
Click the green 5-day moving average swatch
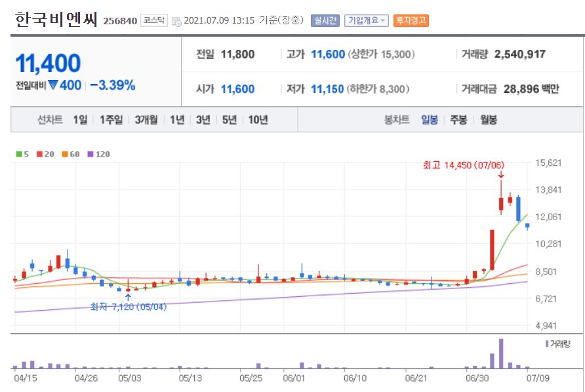(x=19, y=154)
